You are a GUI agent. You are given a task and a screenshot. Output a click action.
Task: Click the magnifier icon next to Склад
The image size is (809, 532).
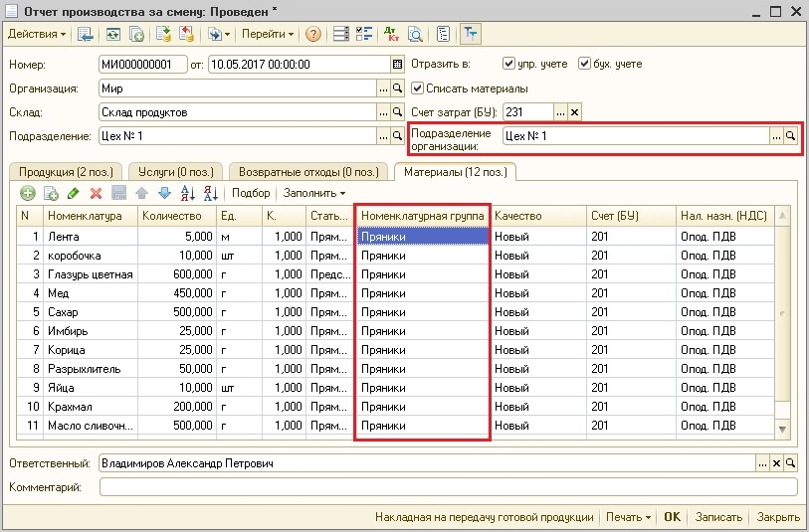coord(397,112)
